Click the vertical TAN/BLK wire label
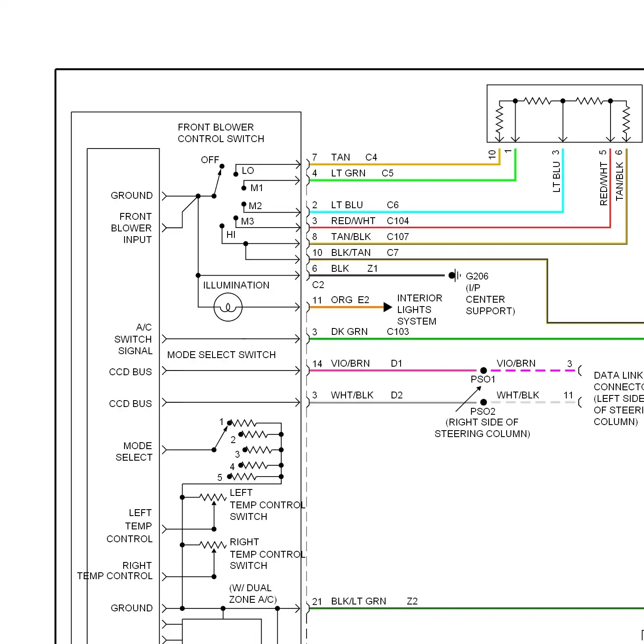Image resolution: width=644 pixels, height=644 pixels. (x=619, y=181)
